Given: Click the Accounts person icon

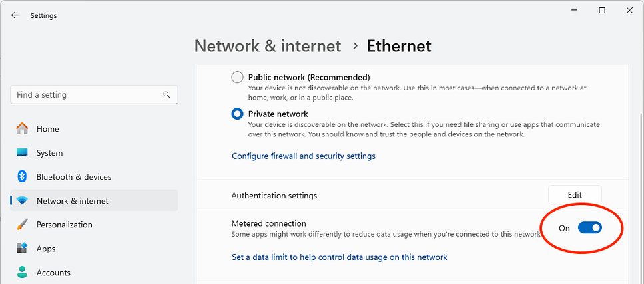Looking at the screenshot, I should coord(22,272).
